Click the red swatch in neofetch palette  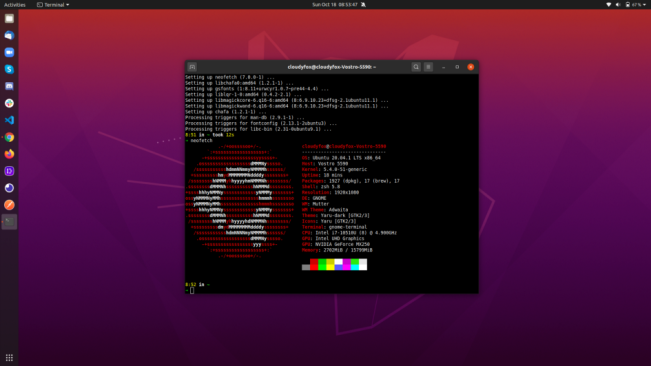tap(314, 264)
